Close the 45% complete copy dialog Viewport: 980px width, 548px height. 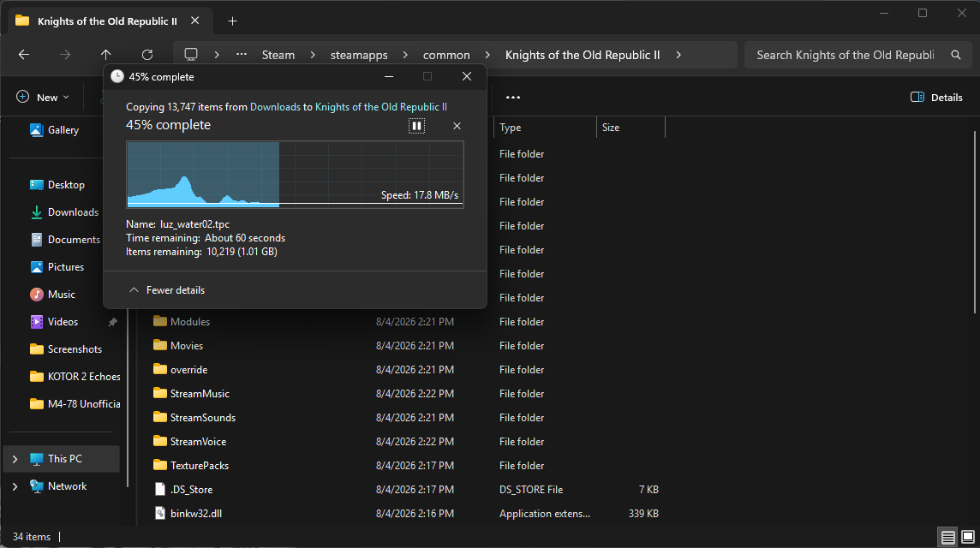pyautogui.click(x=466, y=76)
